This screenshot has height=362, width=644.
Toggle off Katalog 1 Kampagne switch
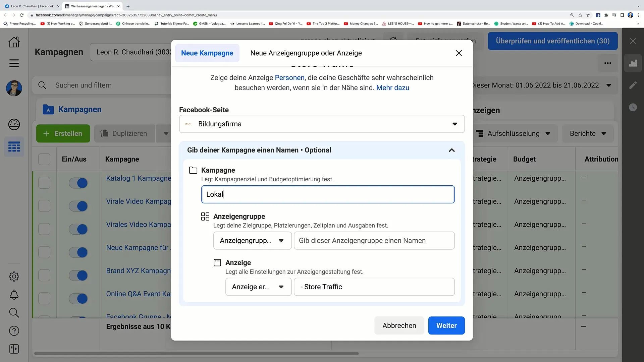[78, 183]
